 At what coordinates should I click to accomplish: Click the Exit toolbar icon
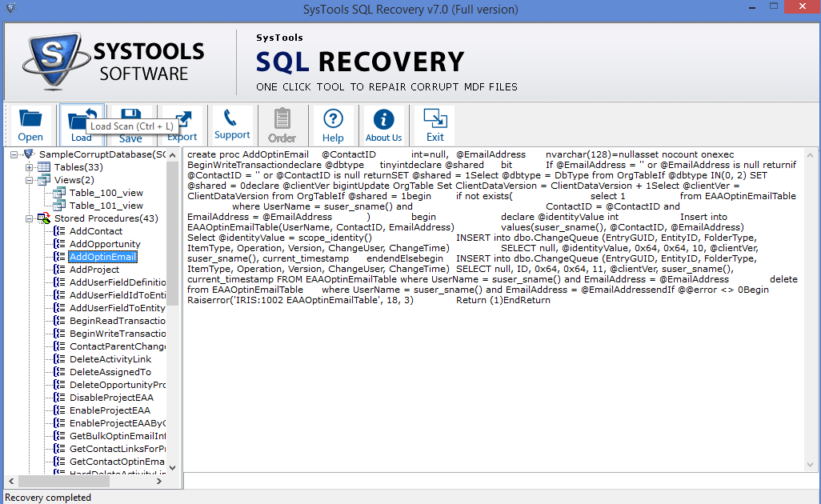click(x=435, y=126)
